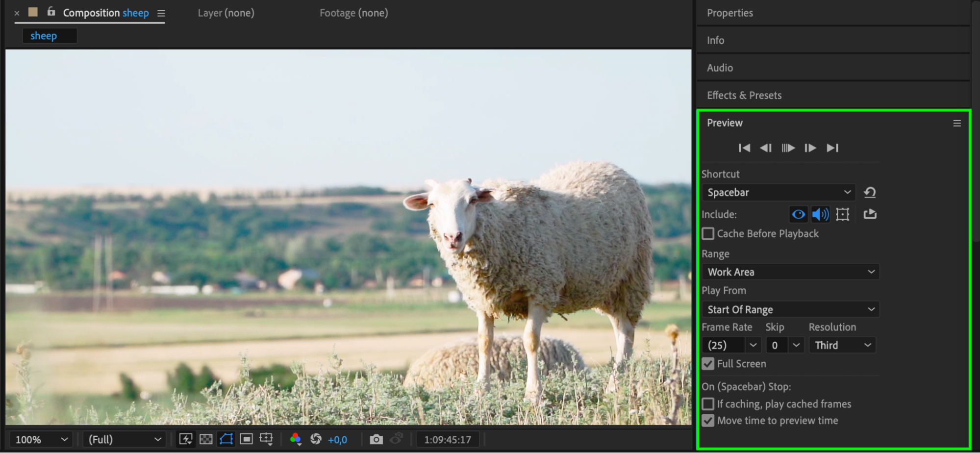
Task: Click the Show Snapshot icon
Action: [x=396, y=439]
